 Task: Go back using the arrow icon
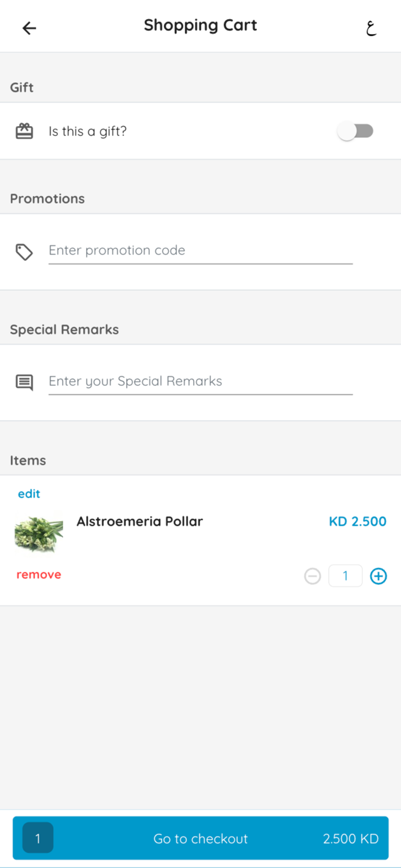pos(29,28)
